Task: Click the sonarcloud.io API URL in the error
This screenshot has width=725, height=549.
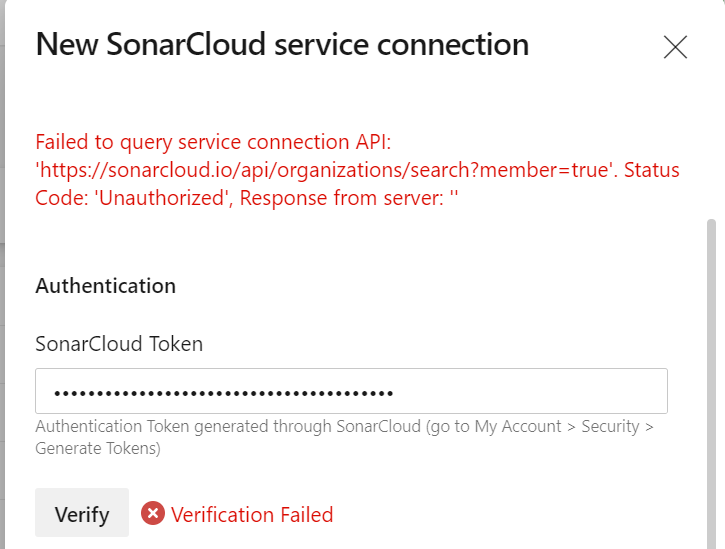Action: [x=320, y=170]
